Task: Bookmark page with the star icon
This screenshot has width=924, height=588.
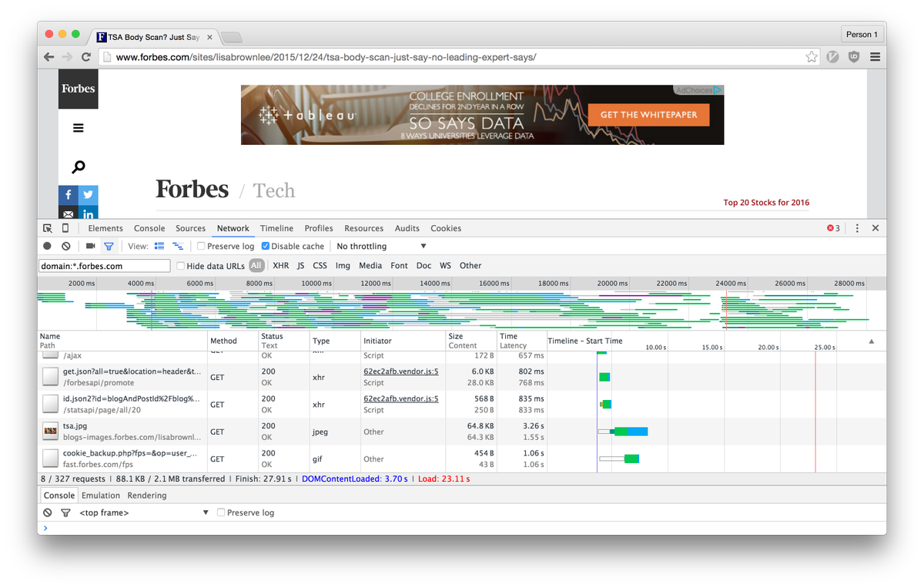Action: (x=812, y=57)
